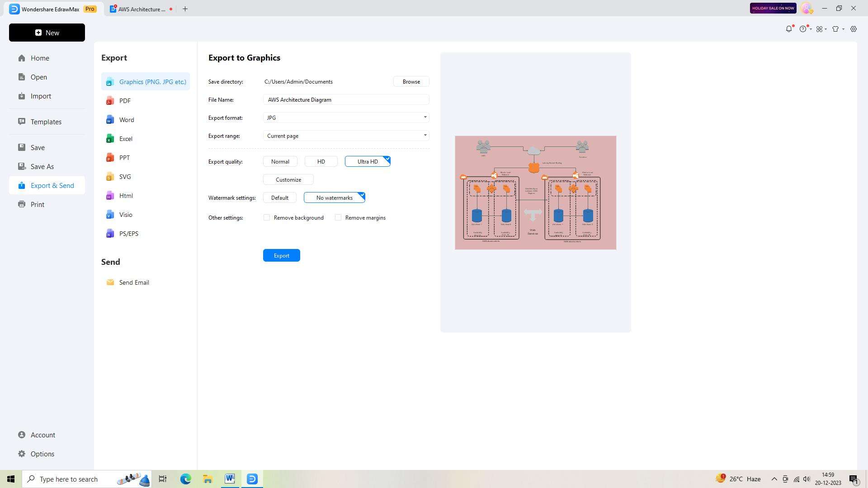
Task: Click the PPT export icon
Action: [x=110, y=158]
